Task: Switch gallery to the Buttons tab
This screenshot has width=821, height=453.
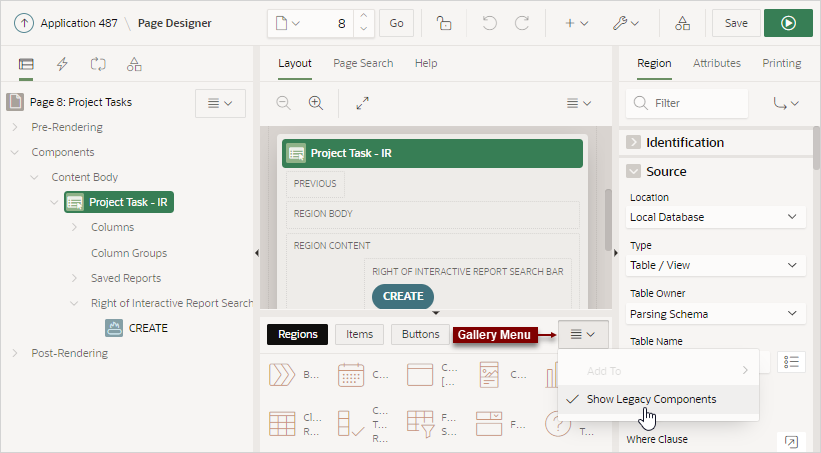Action: [x=420, y=334]
